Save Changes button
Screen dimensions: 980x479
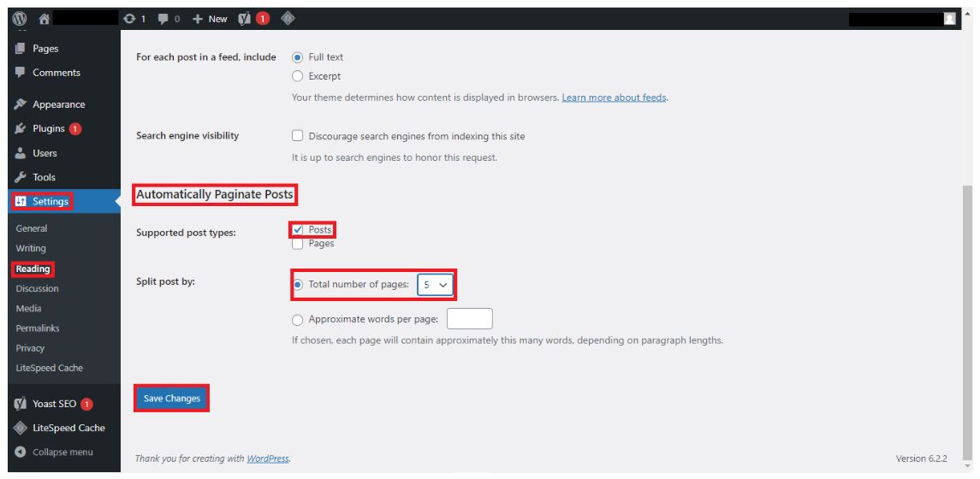[x=172, y=399]
